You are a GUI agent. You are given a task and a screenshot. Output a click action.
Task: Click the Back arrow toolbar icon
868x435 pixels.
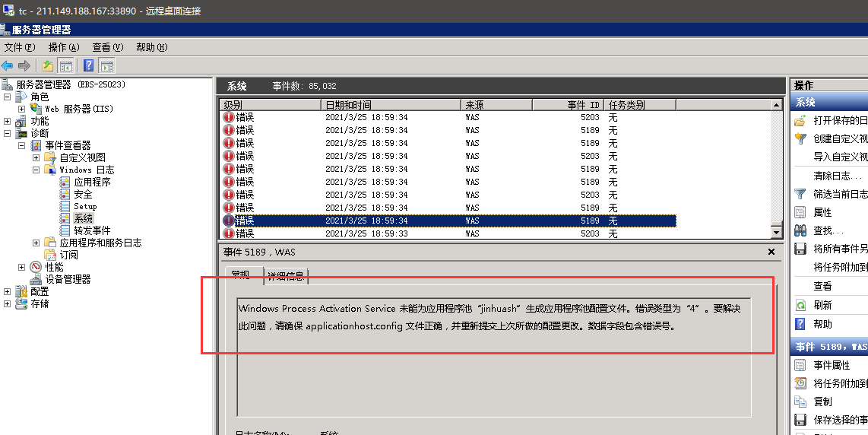pos(7,66)
